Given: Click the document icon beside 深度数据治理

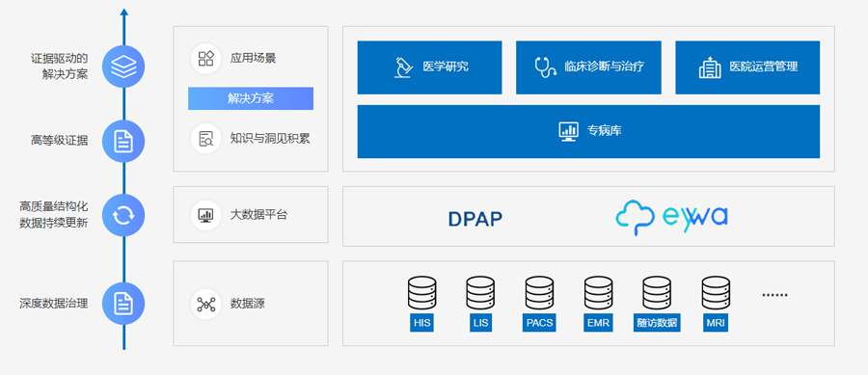Looking at the screenshot, I should [123, 303].
